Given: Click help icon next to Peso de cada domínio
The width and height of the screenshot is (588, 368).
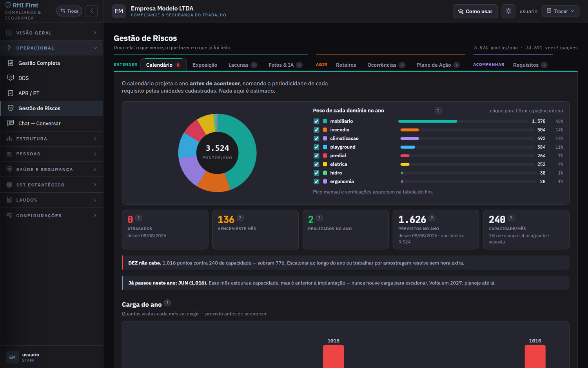Looking at the screenshot, I should coord(438,111).
